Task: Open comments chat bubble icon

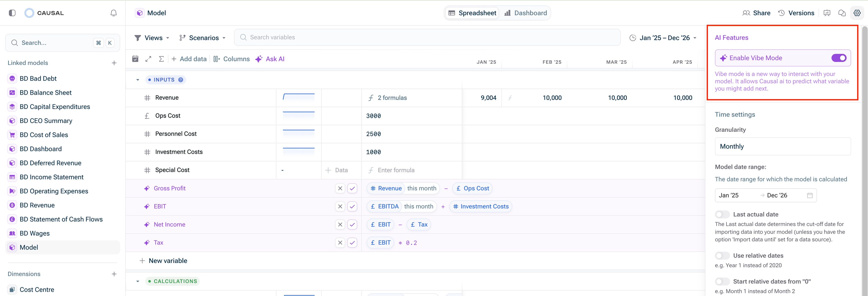Action: click(x=842, y=13)
